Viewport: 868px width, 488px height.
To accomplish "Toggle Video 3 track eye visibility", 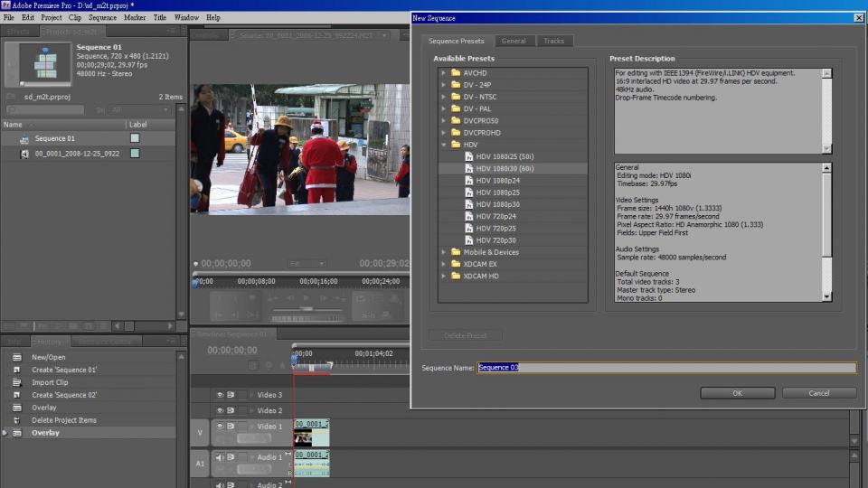I will point(219,395).
